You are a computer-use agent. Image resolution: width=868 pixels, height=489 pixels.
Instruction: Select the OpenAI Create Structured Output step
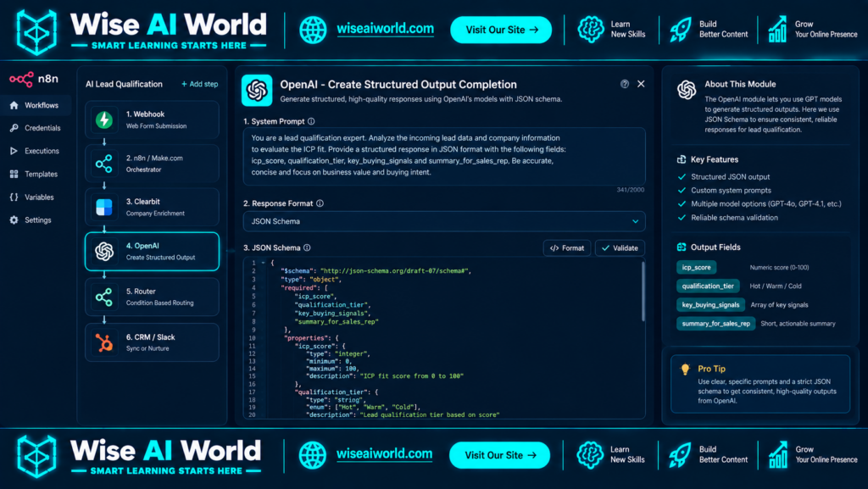[x=152, y=251]
